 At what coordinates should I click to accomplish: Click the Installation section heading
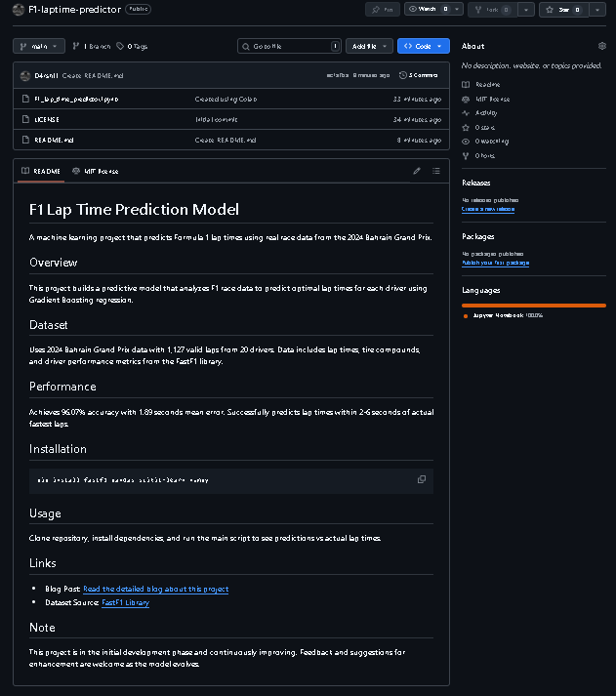(x=58, y=449)
